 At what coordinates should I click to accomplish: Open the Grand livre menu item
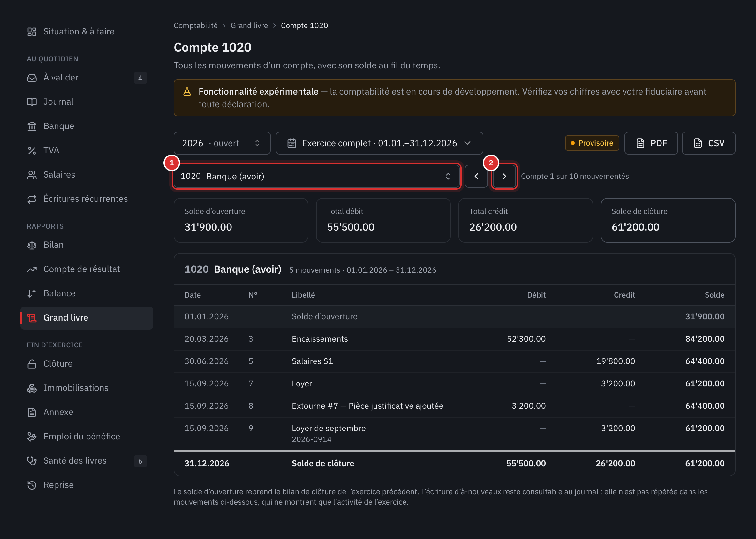point(87,318)
